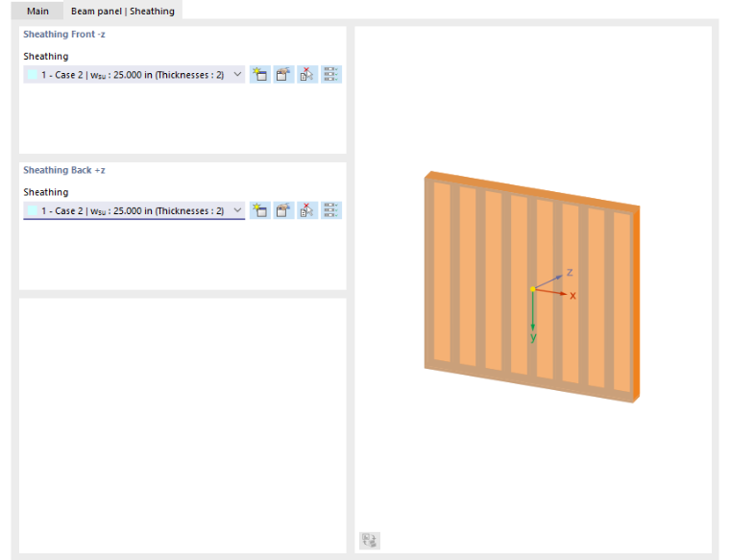Viewport: 730px width, 560px height.
Task: Delete-select icon in Sheathing Front -z row
Action: tap(307, 75)
